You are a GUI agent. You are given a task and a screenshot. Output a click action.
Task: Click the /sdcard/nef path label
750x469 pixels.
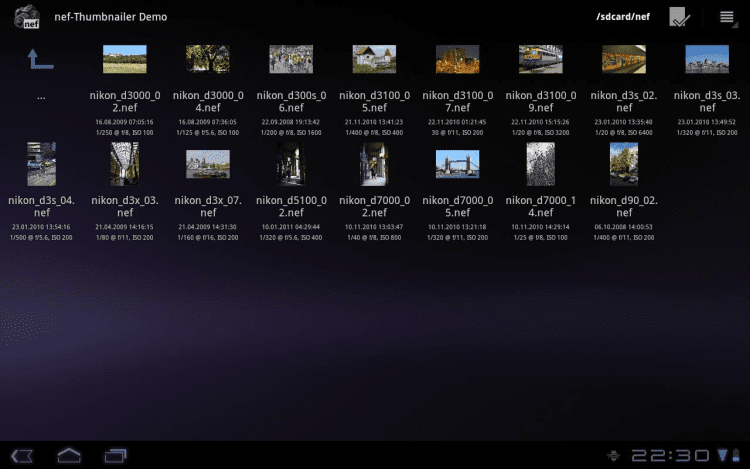click(x=623, y=17)
